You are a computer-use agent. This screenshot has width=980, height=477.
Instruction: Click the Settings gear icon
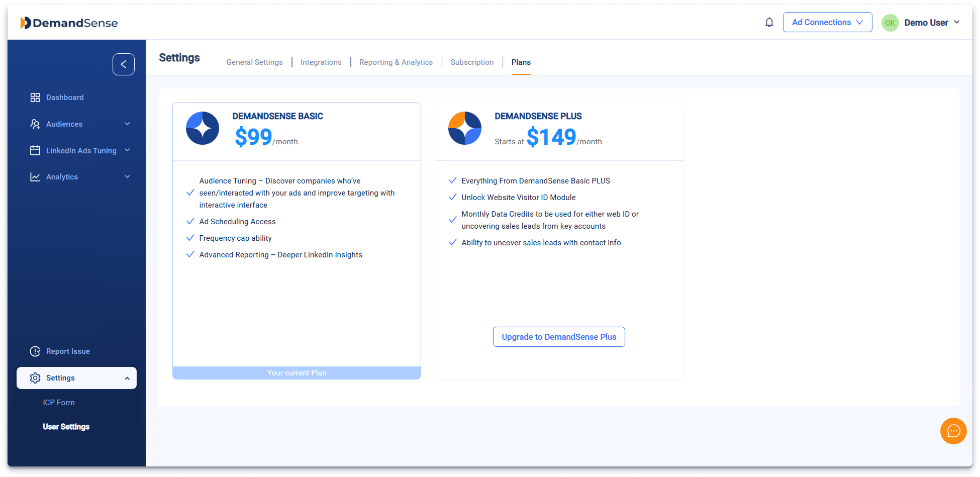[x=35, y=378]
